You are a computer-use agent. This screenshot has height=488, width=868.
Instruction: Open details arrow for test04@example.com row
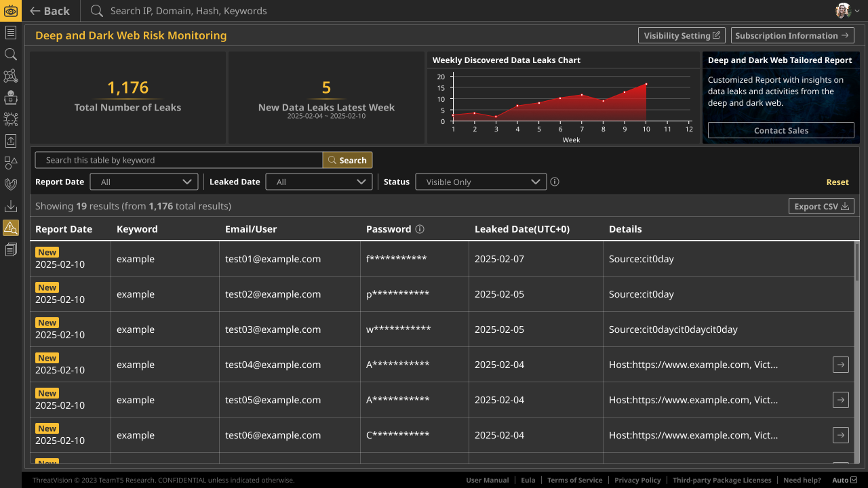(x=840, y=365)
